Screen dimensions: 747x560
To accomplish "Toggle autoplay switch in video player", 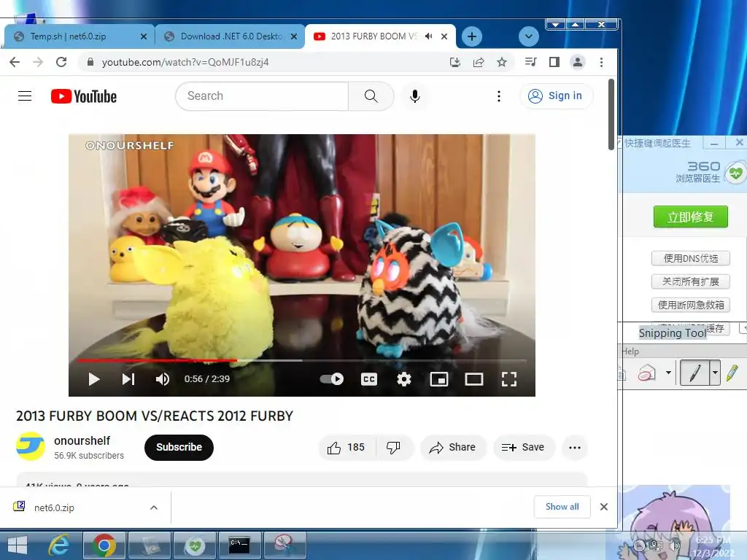I will point(332,379).
